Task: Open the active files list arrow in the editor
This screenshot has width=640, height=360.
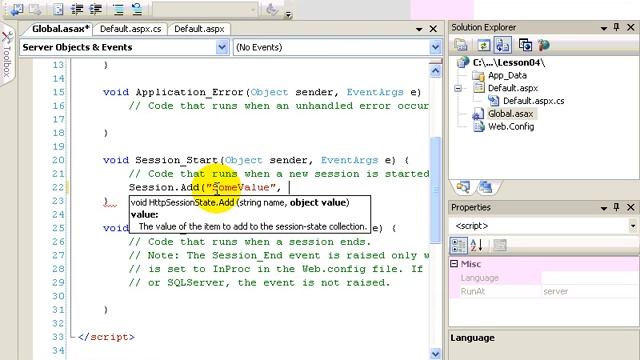Action: click(419, 29)
